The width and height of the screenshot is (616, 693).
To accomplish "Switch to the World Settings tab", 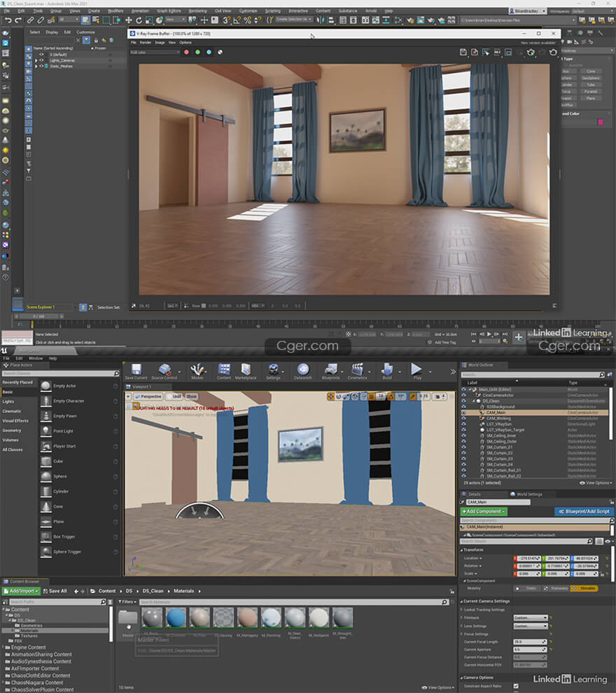I will tap(526, 495).
